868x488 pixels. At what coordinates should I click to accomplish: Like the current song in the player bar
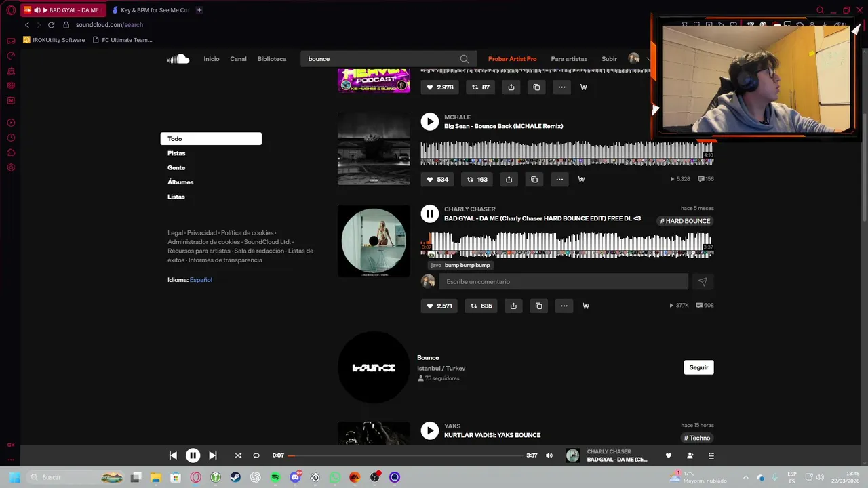[669, 456]
